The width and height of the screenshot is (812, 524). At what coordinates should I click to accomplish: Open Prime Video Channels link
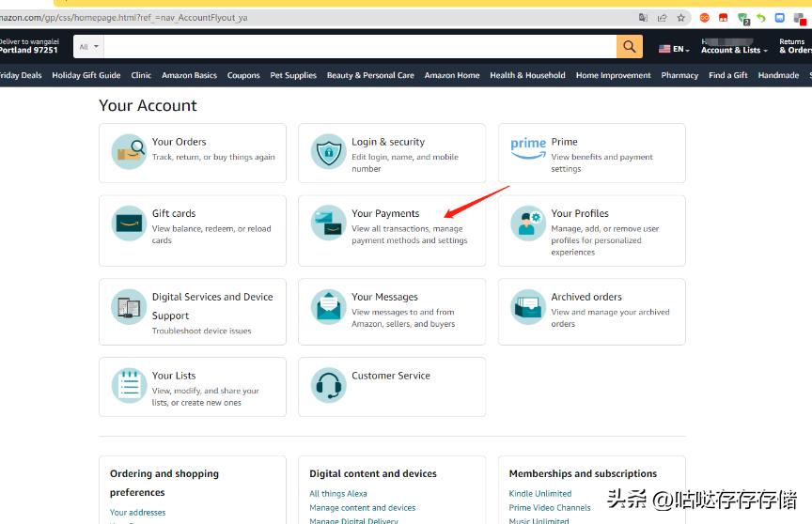click(550, 507)
